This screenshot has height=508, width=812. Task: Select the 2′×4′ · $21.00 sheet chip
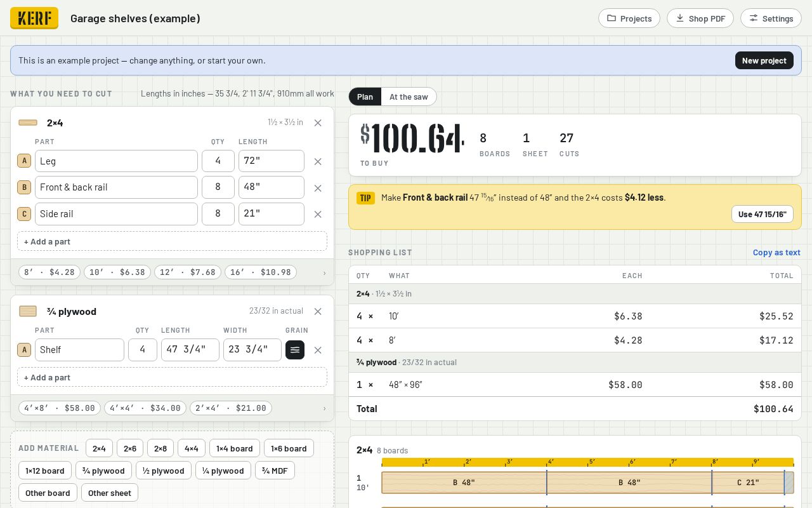pyautogui.click(x=231, y=408)
